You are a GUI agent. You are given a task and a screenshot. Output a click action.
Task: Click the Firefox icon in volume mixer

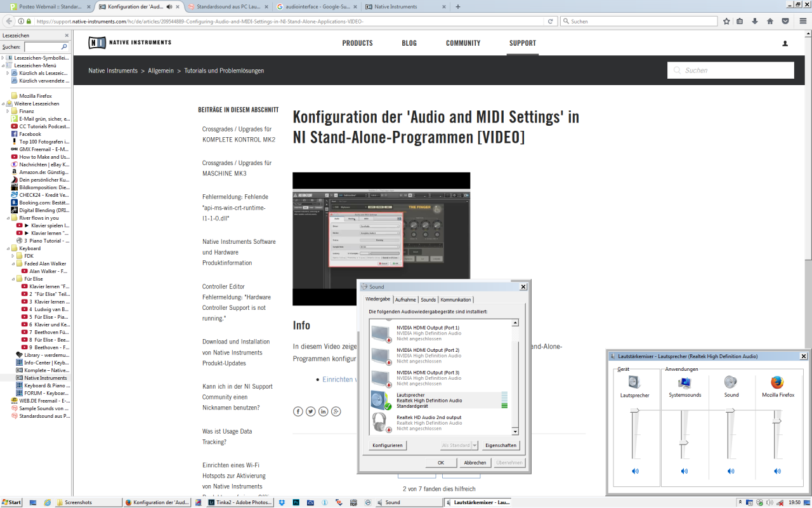coord(777,382)
